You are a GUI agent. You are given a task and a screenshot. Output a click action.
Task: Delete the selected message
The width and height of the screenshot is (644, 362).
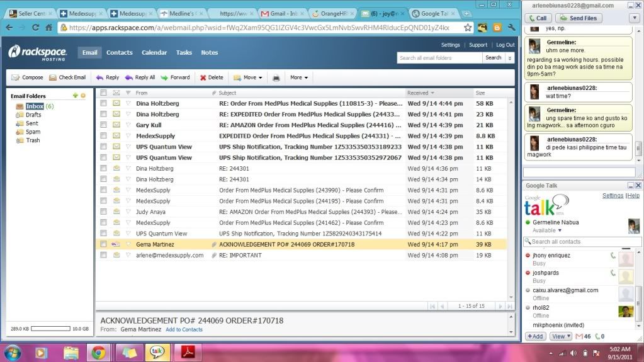[212, 77]
